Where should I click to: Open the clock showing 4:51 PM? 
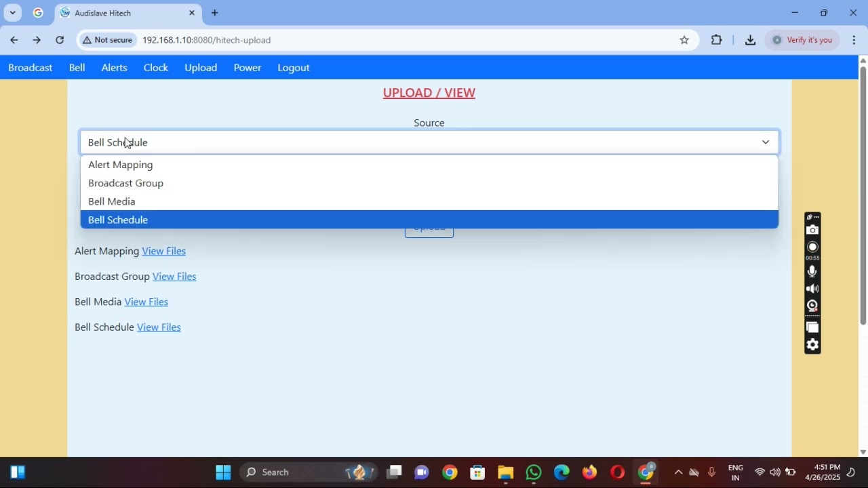coord(823,472)
